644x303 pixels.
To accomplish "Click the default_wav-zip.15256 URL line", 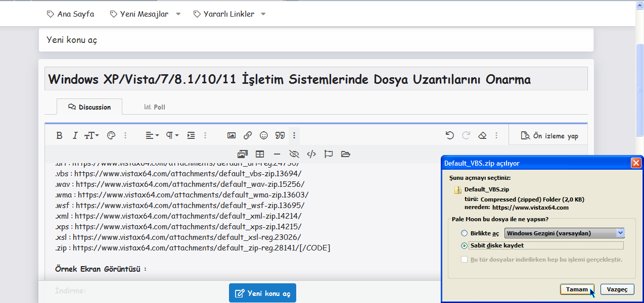I will (180, 184).
